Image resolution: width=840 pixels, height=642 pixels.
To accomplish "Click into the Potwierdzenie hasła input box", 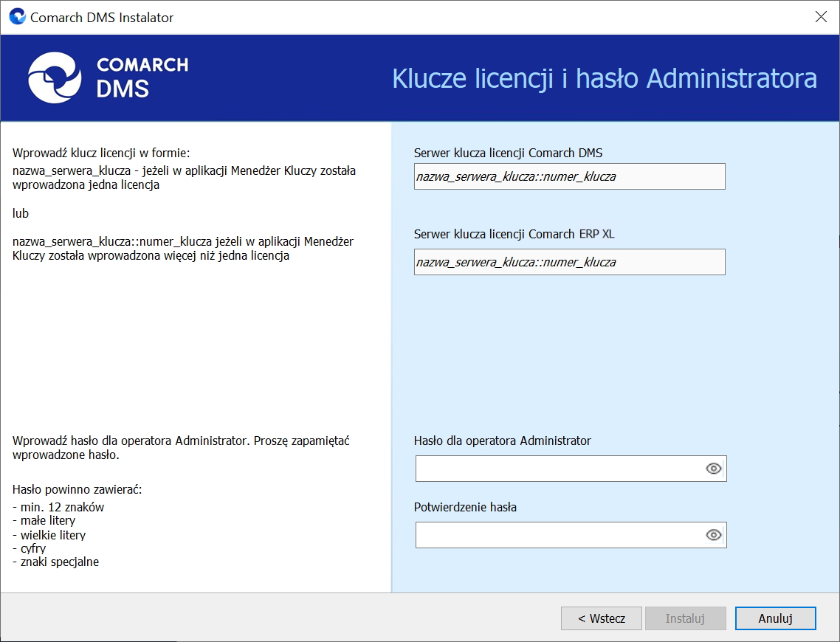I will click(560, 535).
